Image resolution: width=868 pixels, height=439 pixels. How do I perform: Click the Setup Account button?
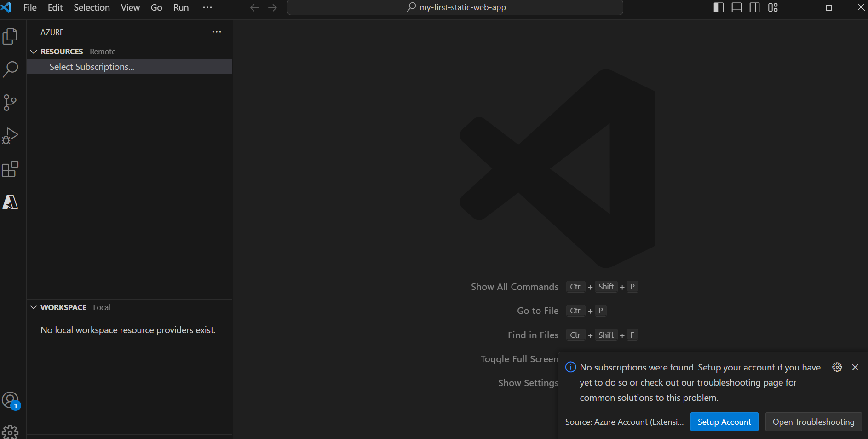click(724, 422)
